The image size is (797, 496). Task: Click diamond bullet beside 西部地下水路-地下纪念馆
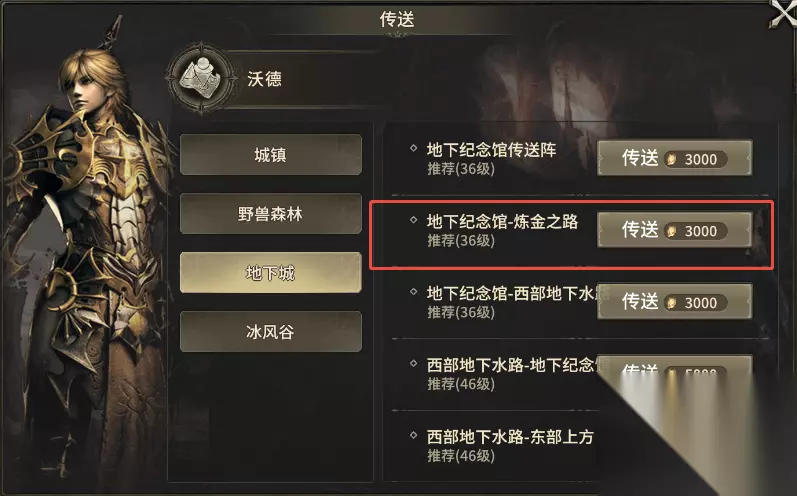pos(413,363)
